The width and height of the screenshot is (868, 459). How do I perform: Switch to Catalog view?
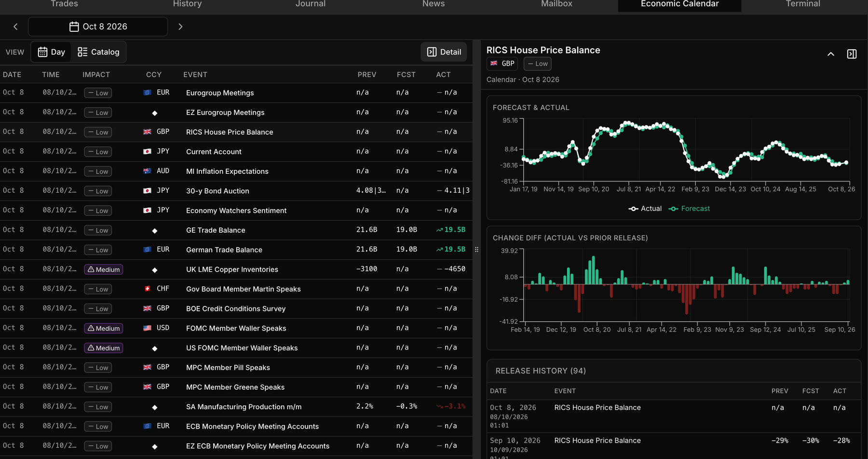click(98, 52)
